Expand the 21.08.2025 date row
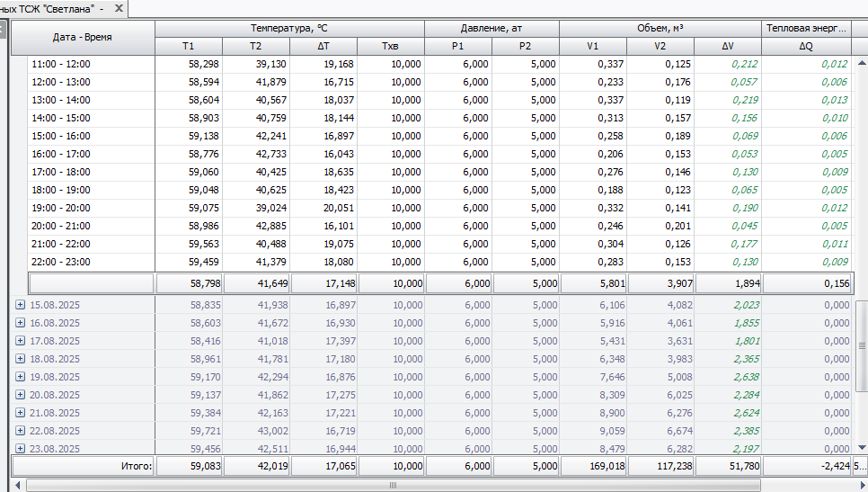 20,413
